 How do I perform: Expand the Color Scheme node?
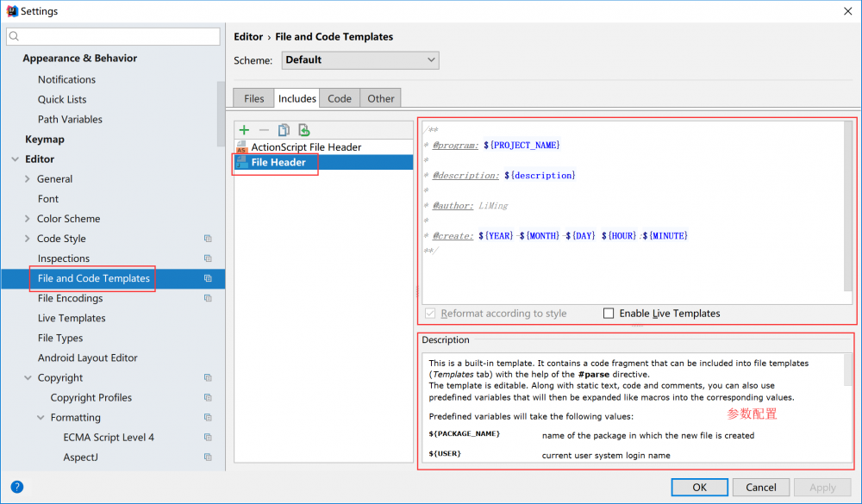[x=27, y=219]
